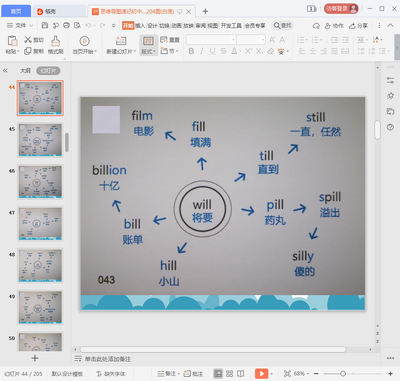Click the Notes (备注) button in status bar

pos(168,374)
